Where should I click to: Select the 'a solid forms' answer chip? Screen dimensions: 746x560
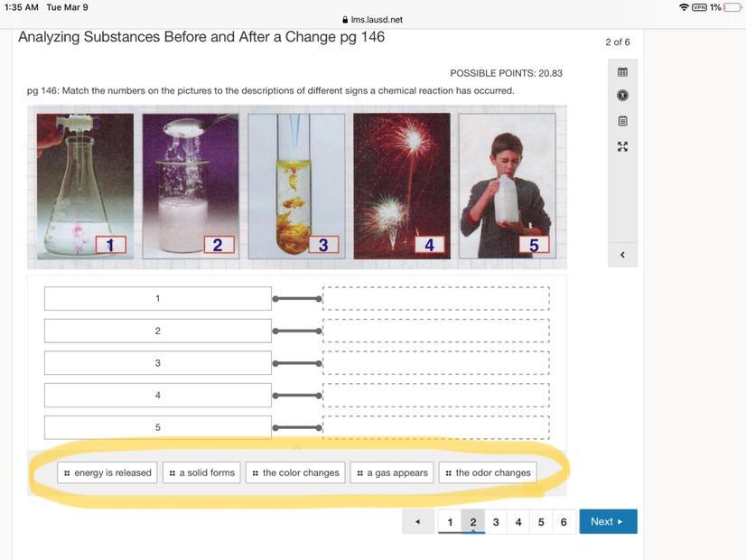(201, 473)
